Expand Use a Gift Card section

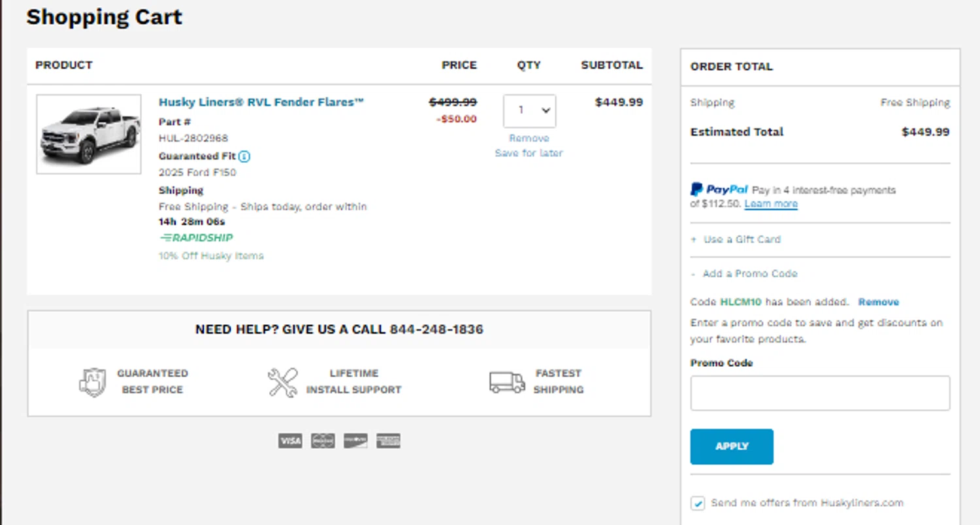tap(742, 239)
